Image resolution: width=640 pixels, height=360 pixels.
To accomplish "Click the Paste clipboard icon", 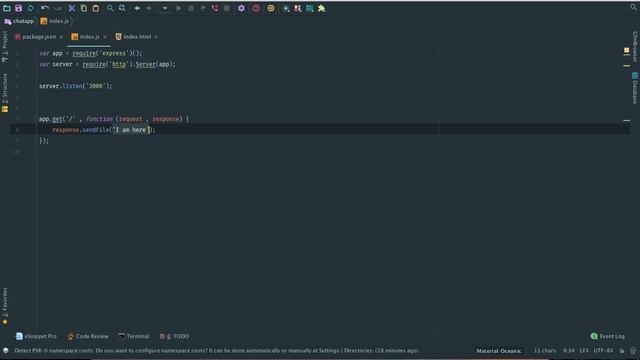I will tap(96, 8).
